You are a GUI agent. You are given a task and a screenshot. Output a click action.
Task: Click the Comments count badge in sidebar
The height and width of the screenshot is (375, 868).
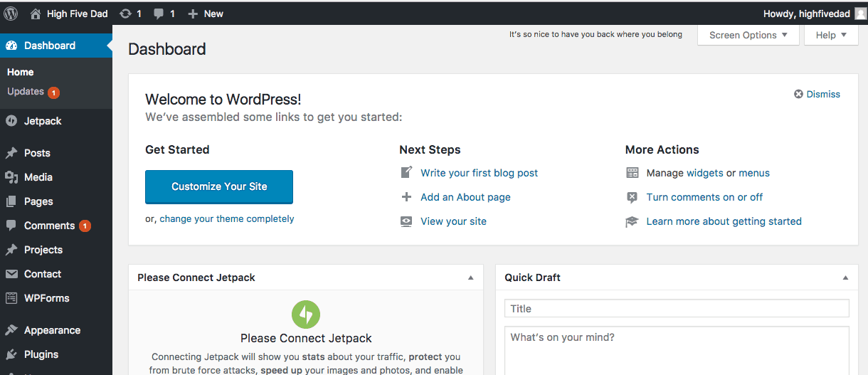point(85,226)
